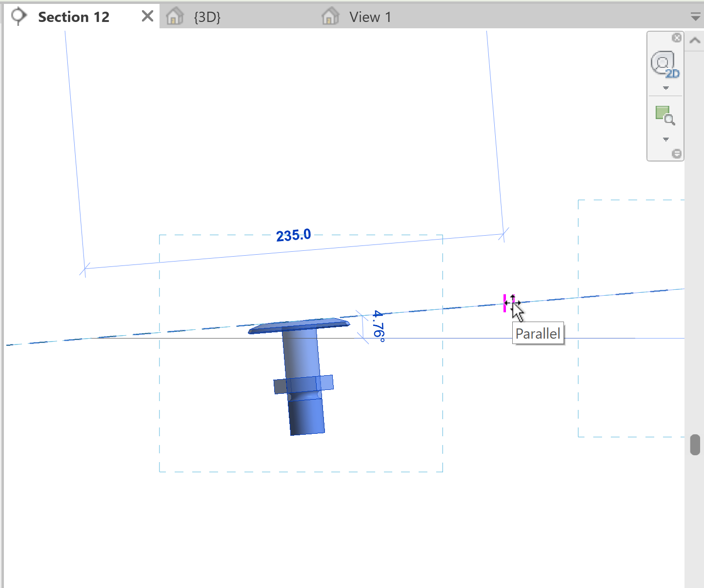Click the section icon on the Section 12 tab

[19, 17]
